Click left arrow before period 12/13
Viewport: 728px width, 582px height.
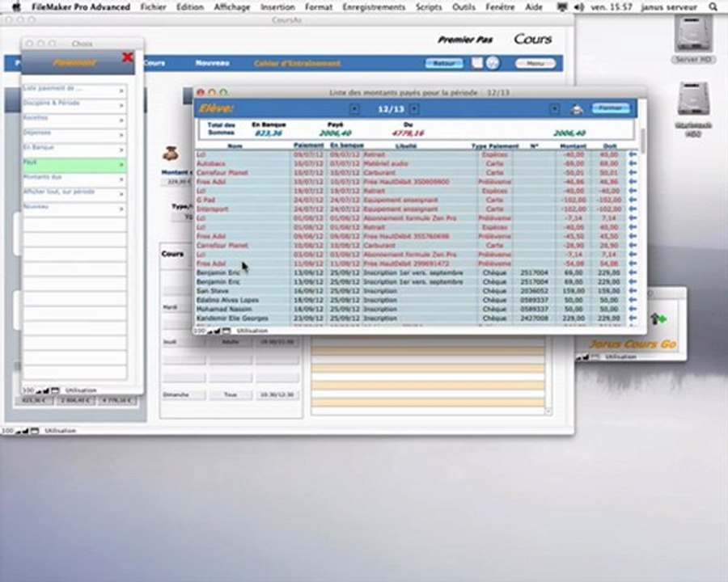[354, 109]
